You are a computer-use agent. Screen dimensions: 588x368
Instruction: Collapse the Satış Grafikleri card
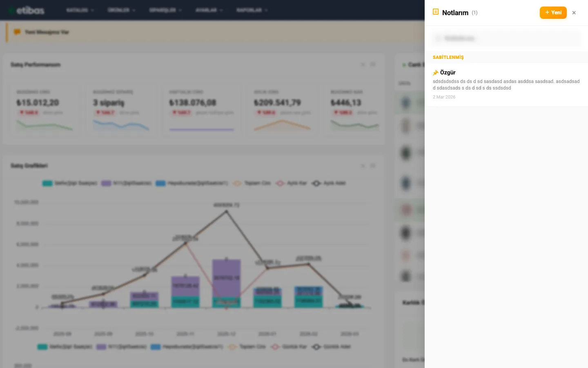click(363, 166)
